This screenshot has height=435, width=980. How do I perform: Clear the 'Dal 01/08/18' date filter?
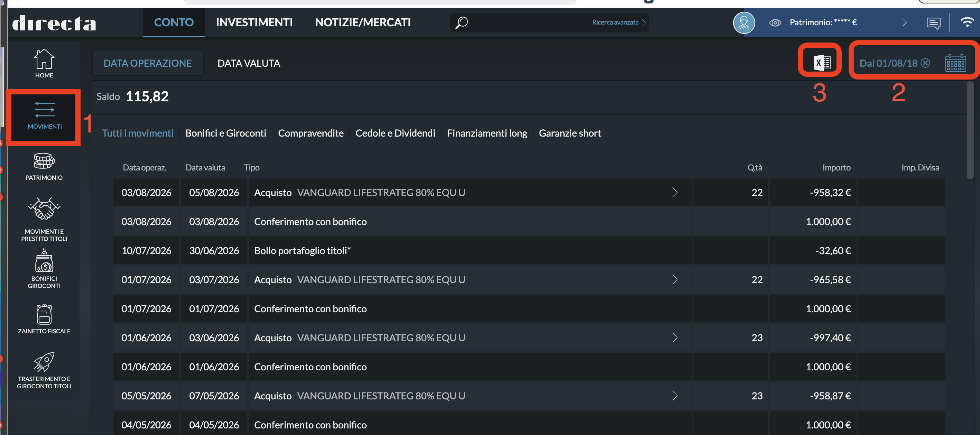pyautogui.click(x=925, y=63)
